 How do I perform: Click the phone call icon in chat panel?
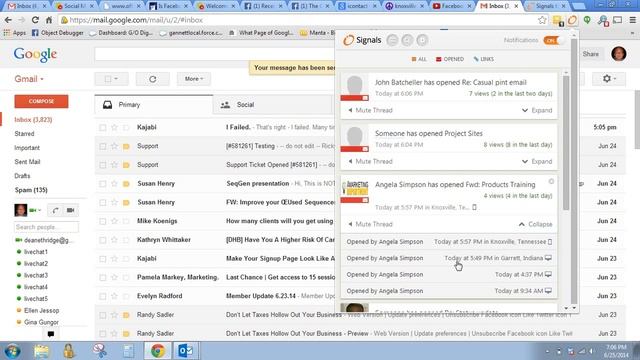[55, 210]
